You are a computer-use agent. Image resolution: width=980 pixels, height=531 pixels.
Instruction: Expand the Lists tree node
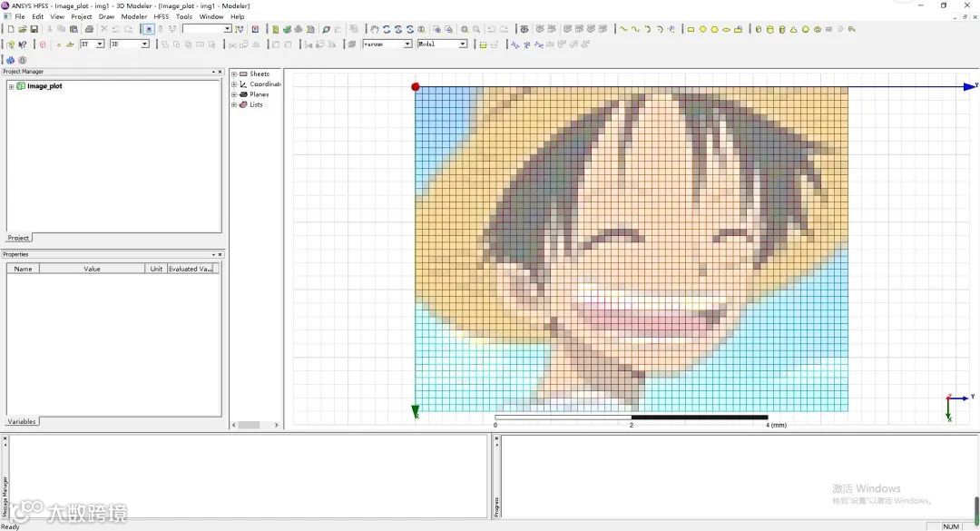point(234,104)
